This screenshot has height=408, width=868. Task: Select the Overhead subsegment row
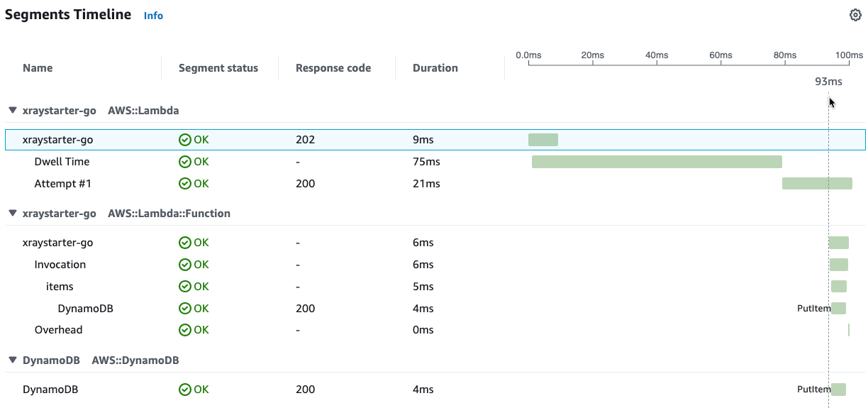(x=435, y=330)
